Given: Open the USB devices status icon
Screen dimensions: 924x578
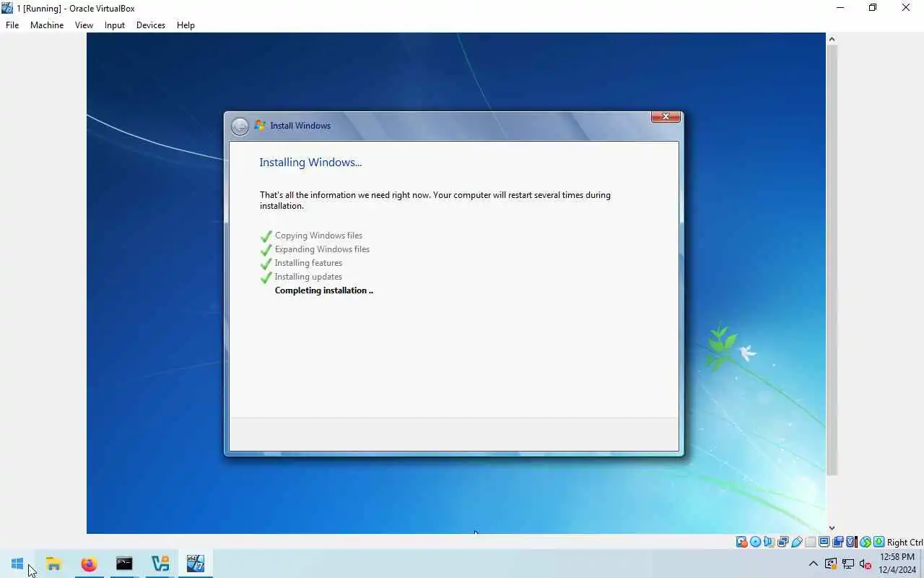Looking at the screenshot, I should (797, 542).
